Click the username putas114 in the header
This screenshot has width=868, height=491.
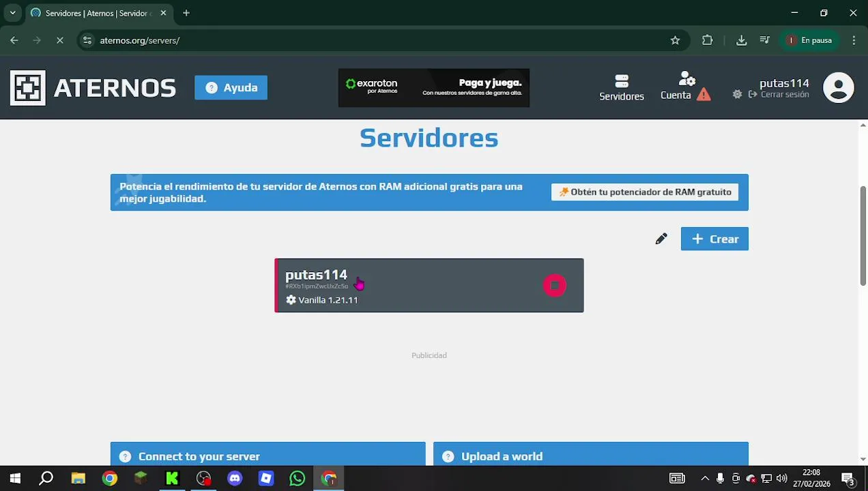784,83
